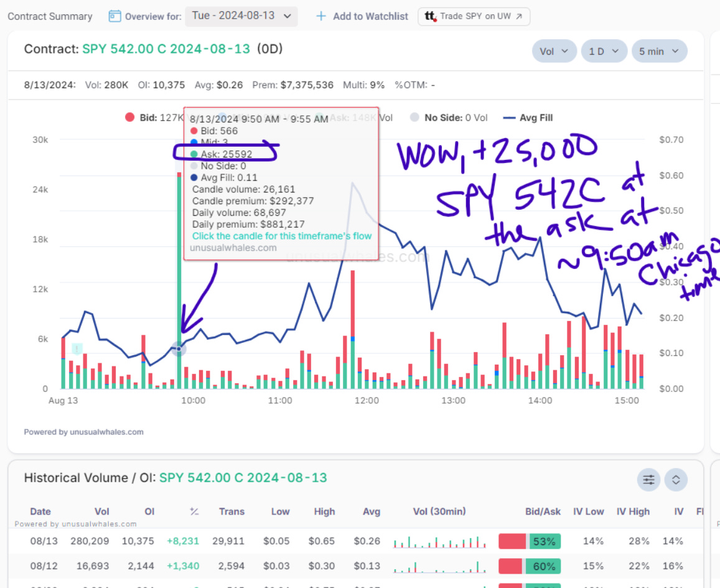
Task: Sort table by Vol column header
Action: click(x=102, y=511)
